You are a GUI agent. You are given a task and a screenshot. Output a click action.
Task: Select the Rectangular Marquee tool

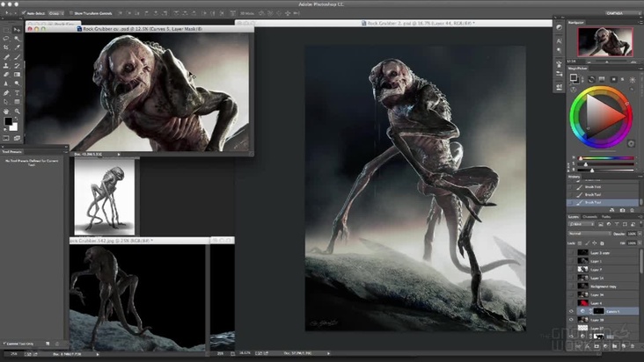point(6,30)
